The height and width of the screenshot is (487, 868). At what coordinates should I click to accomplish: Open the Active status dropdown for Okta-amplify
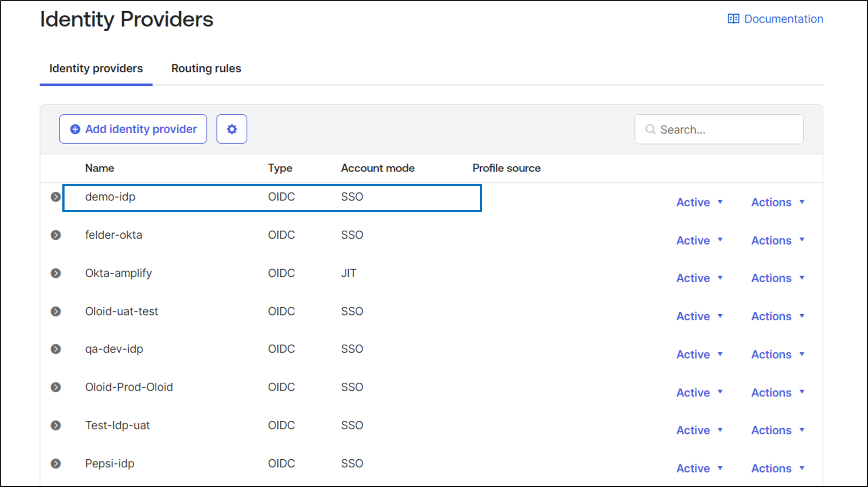[x=700, y=278]
